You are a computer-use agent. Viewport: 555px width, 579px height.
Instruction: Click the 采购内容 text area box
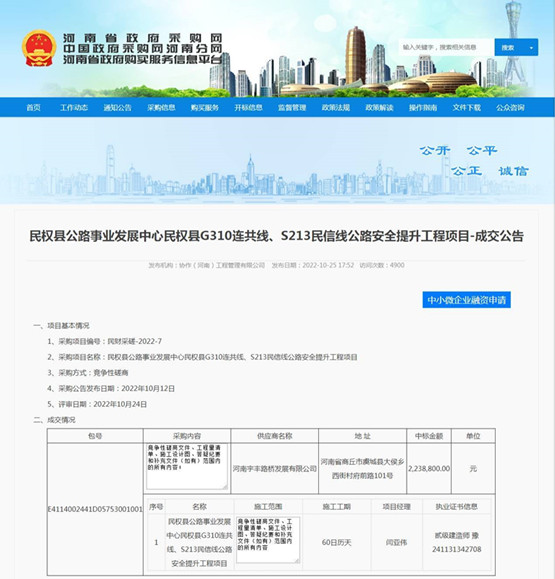tap(187, 467)
